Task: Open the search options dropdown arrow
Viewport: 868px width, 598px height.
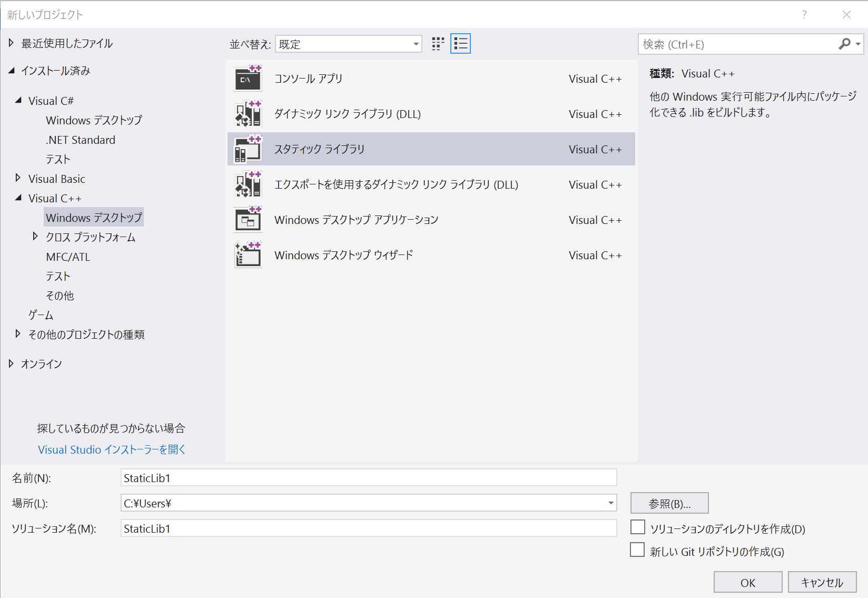Action: [858, 44]
